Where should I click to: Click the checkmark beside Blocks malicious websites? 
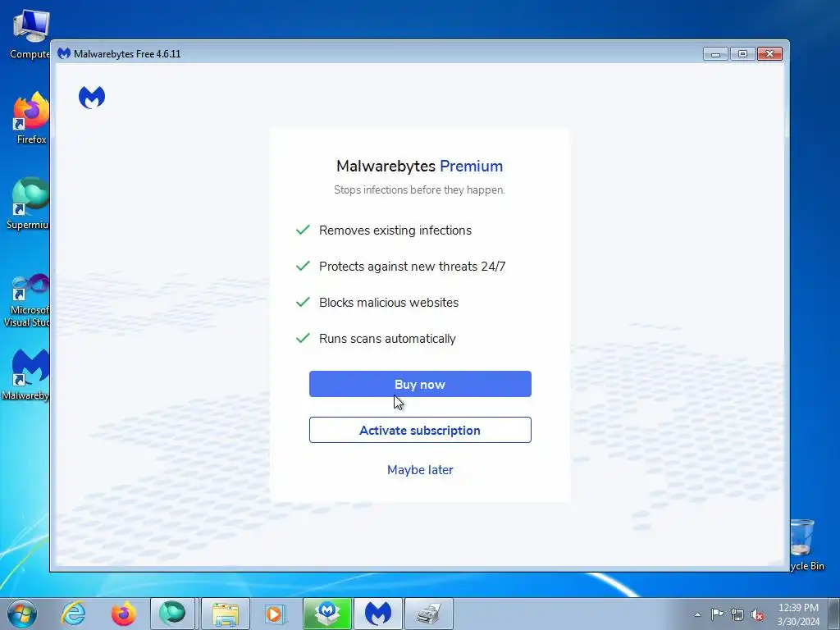(303, 302)
